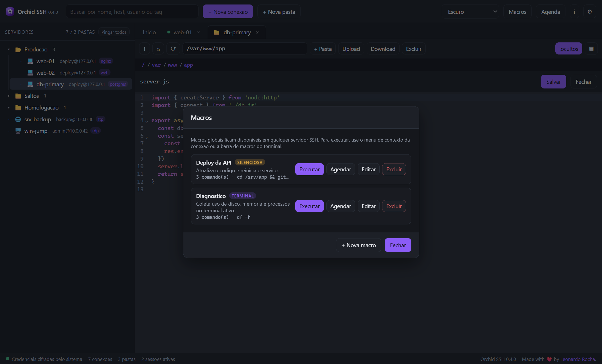Toggle the .ocultos hidden files button

coord(569,49)
